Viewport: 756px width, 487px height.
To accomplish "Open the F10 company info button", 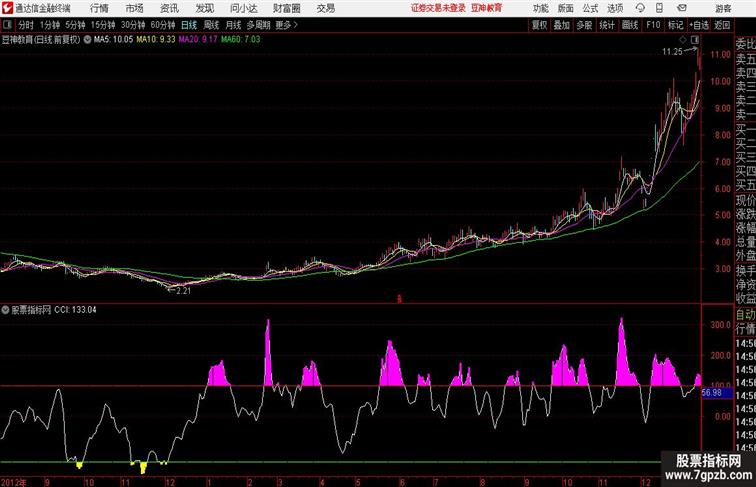I will [653, 25].
